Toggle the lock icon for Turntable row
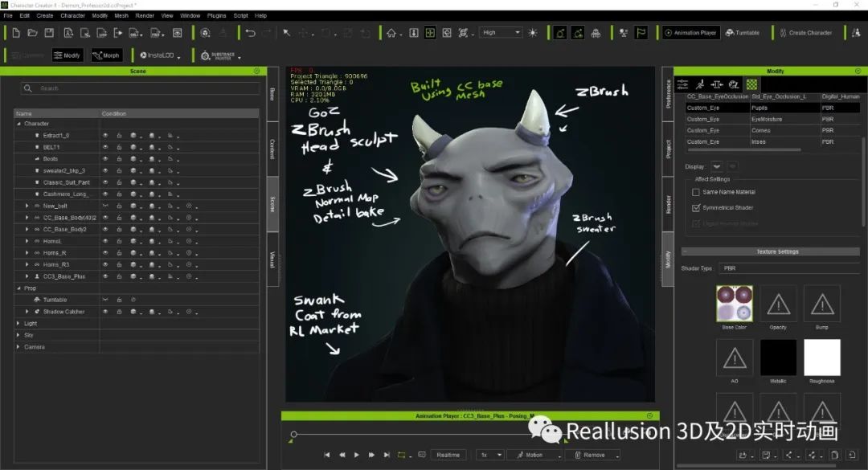 click(x=119, y=300)
